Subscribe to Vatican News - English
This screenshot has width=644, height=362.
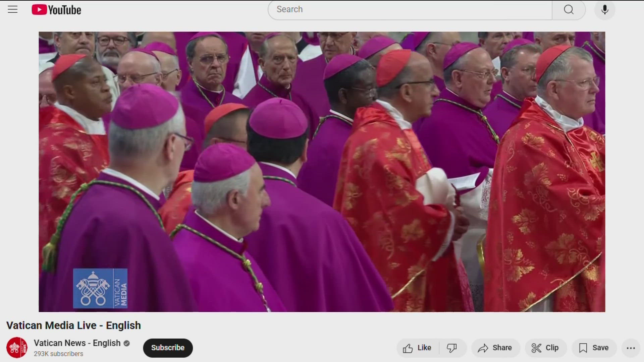[168, 348]
